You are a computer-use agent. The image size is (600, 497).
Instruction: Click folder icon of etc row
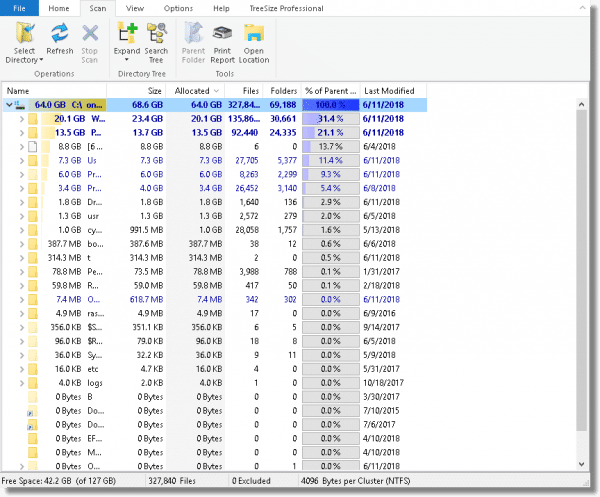click(x=33, y=369)
